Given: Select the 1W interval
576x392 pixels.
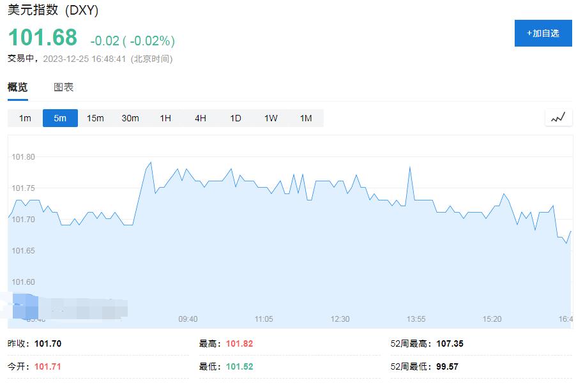Looking at the screenshot, I should coord(271,118).
